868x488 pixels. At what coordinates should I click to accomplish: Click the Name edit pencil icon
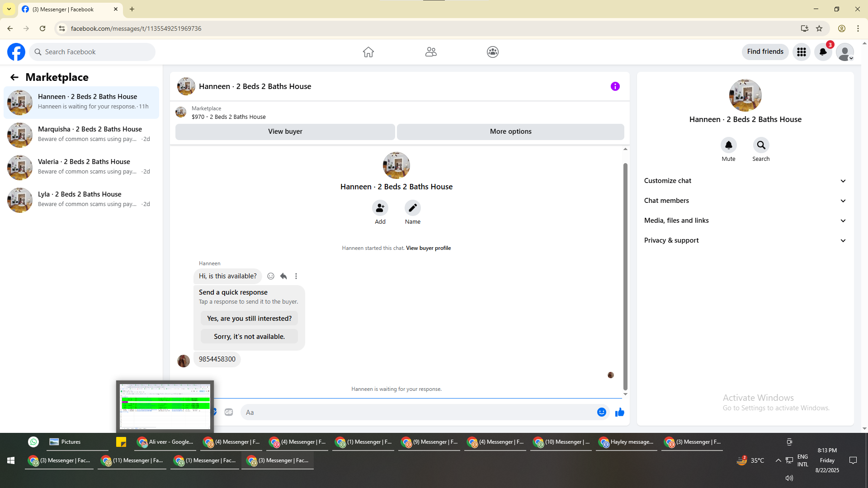tap(412, 208)
